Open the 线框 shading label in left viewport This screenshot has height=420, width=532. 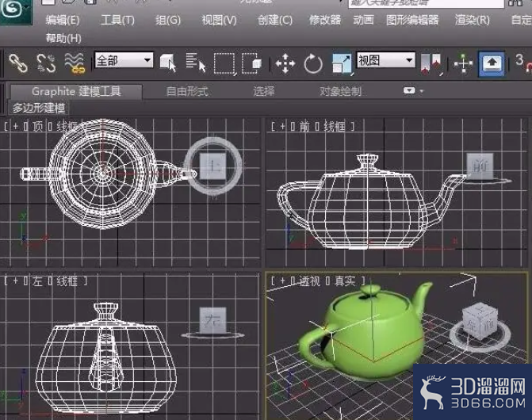coord(67,281)
